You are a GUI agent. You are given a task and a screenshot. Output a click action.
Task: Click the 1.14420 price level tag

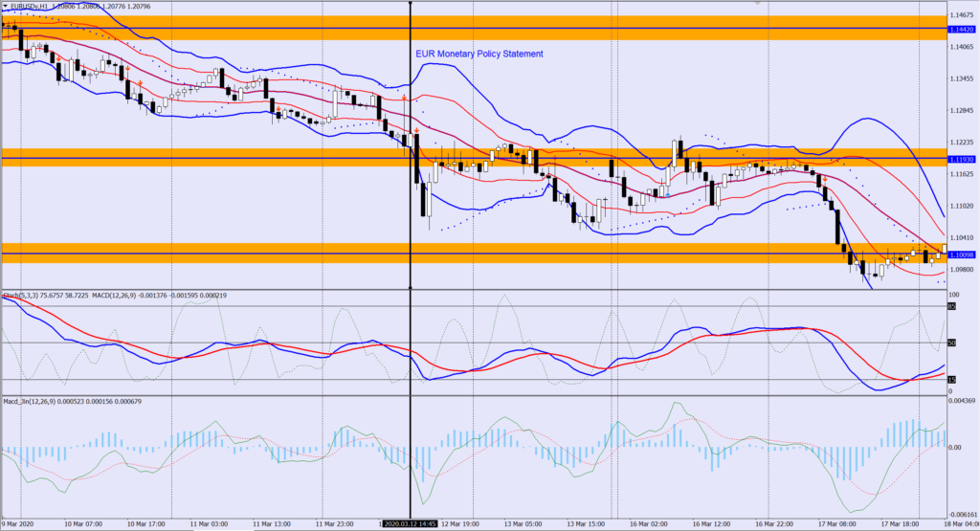[x=961, y=30]
